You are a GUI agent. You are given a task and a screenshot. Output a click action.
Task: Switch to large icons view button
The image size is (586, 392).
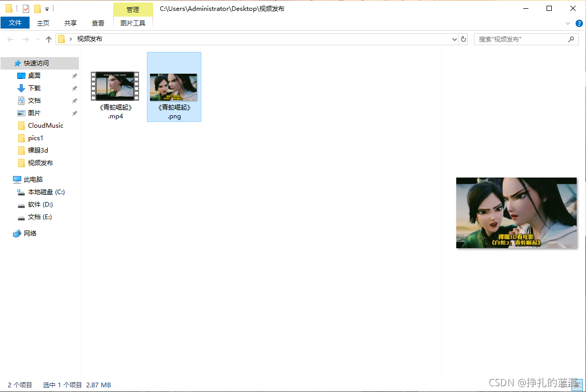click(x=577, y=385)
